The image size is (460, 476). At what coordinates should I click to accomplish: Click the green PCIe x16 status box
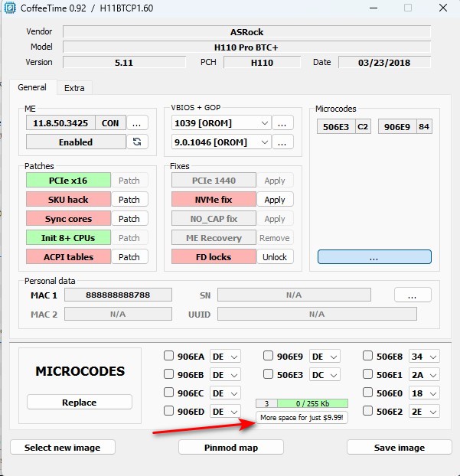tap(68, 181)
